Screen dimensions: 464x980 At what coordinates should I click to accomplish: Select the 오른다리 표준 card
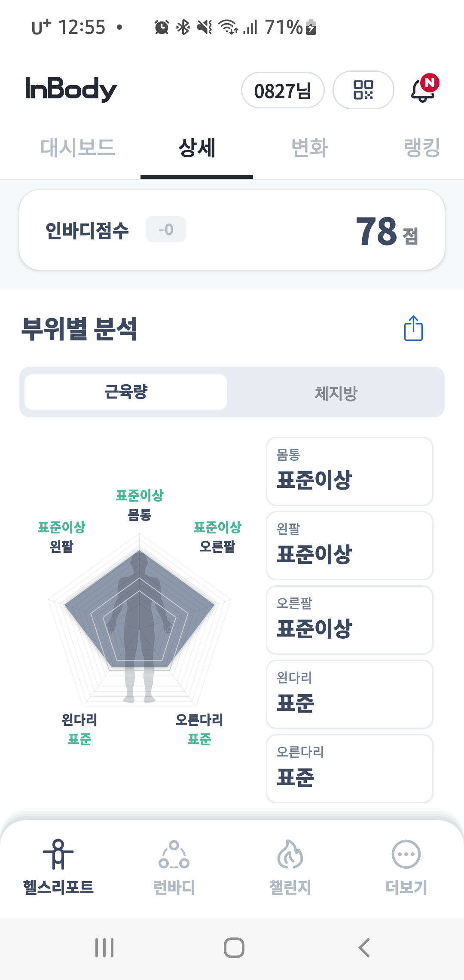coord(349,769)
